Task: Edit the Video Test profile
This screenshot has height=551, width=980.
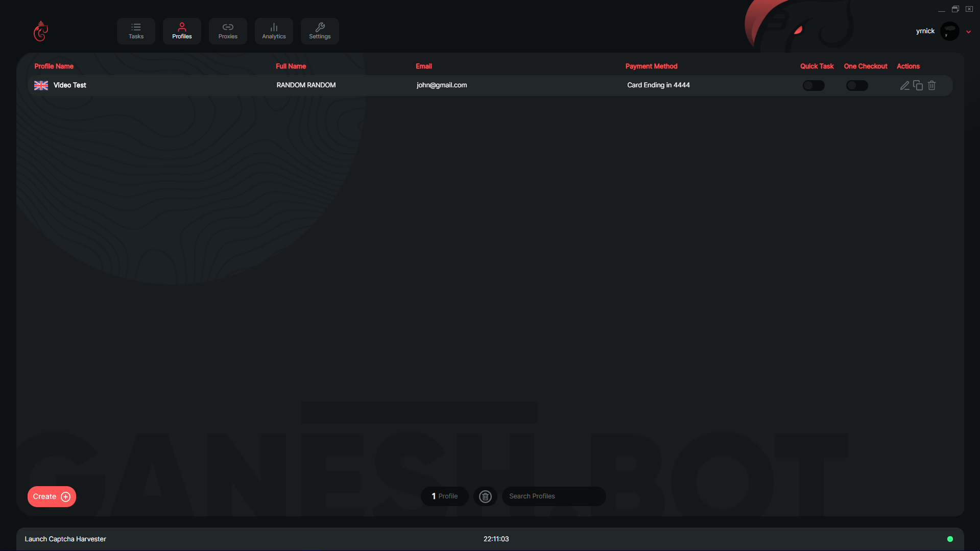Action: point(904,86)
